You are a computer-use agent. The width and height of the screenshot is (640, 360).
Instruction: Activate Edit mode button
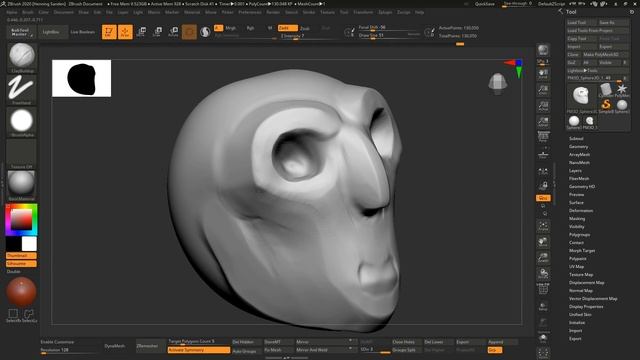109,32
